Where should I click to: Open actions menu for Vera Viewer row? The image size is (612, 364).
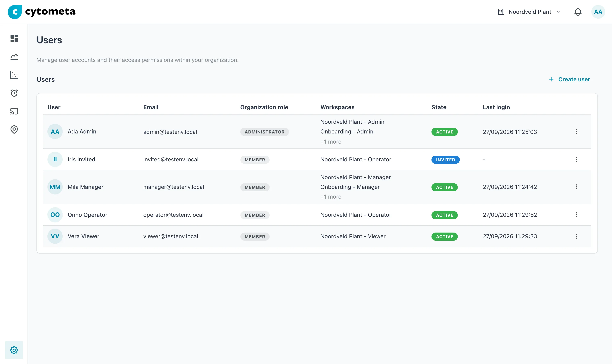(576, 236)
